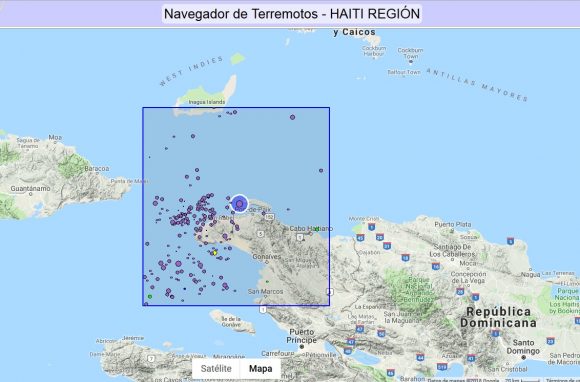Switch to Satélite map view
Screen dimensions: 580x382
pos(216,369)
